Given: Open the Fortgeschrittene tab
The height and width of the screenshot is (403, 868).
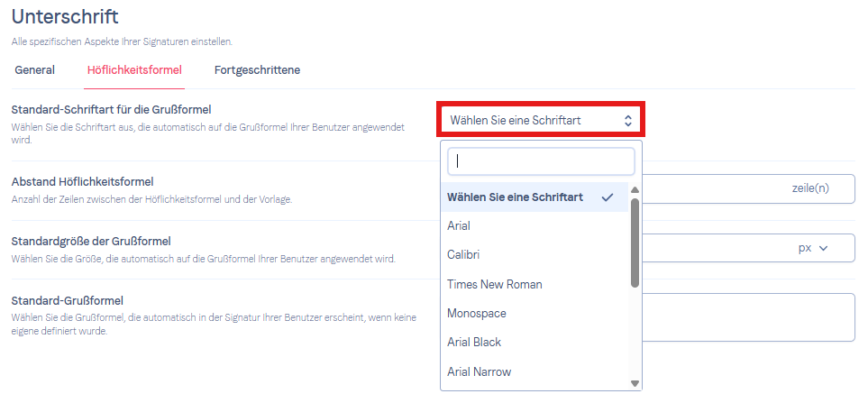Looking at the screenshot, I should (258, 70).
